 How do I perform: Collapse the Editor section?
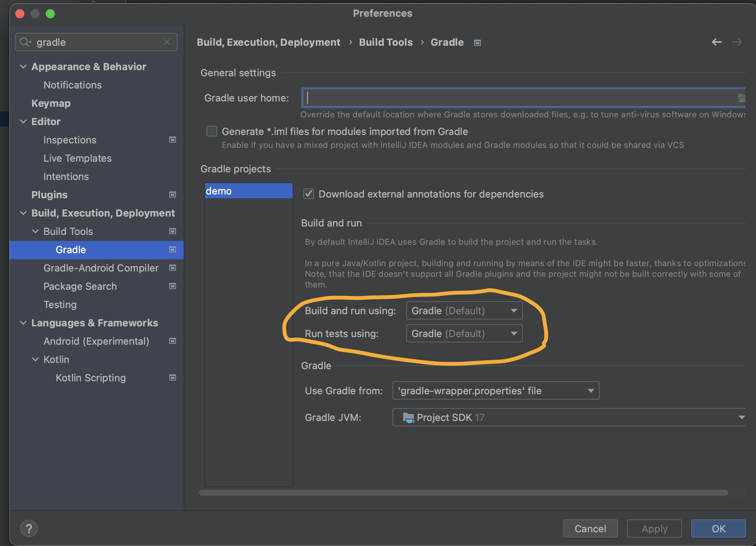tap(23, 122)
